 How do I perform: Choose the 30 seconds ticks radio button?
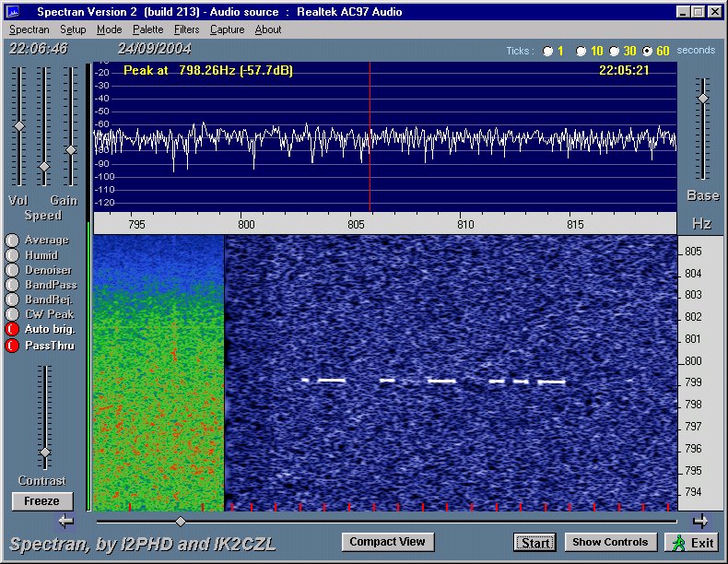point(615,51)
